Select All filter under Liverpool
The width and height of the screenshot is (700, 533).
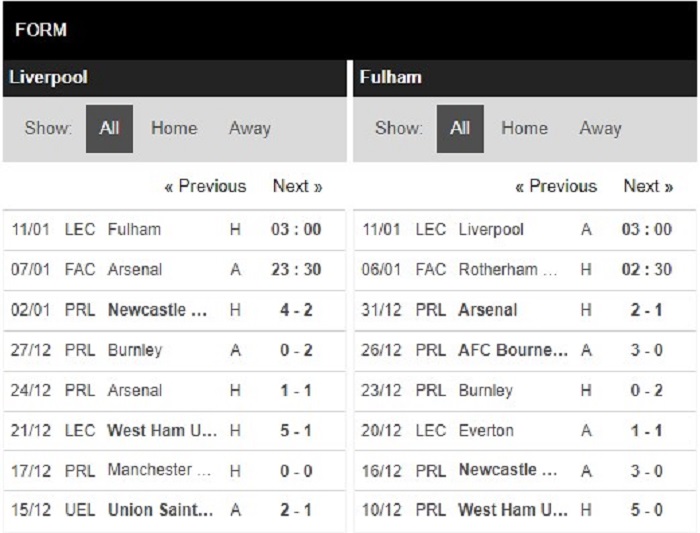109,129
